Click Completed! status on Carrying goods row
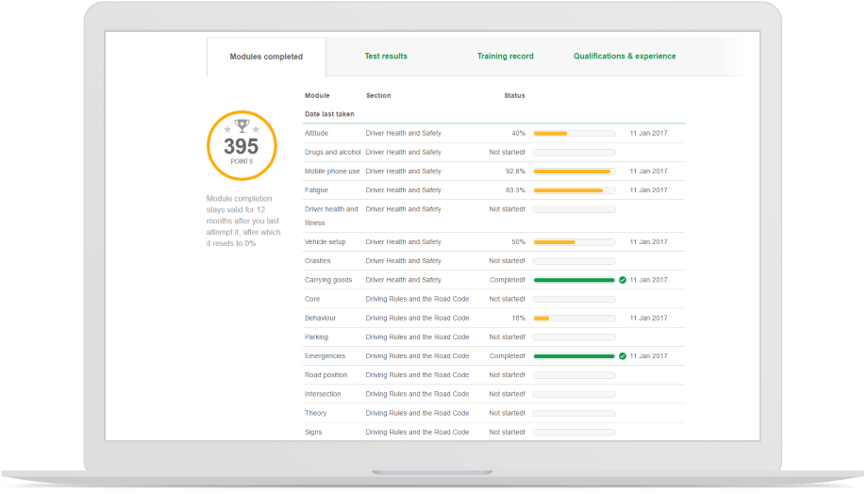The height and width of the screenshot is (494, 868). click(507, 280)
